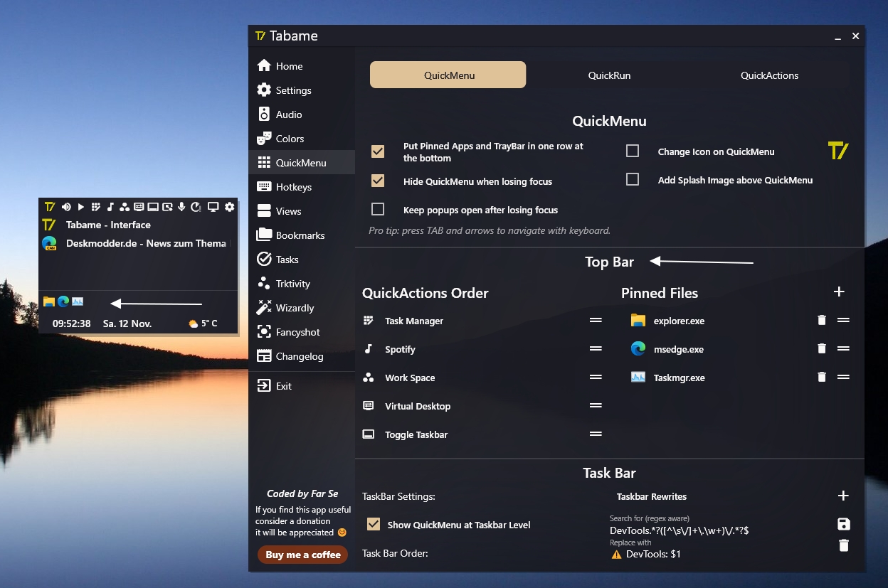The width and height of the screenshot is (888, 588).
Task: Uncheck Put Pinned Apps and TrayBar in one row
Action: [378, 151]
